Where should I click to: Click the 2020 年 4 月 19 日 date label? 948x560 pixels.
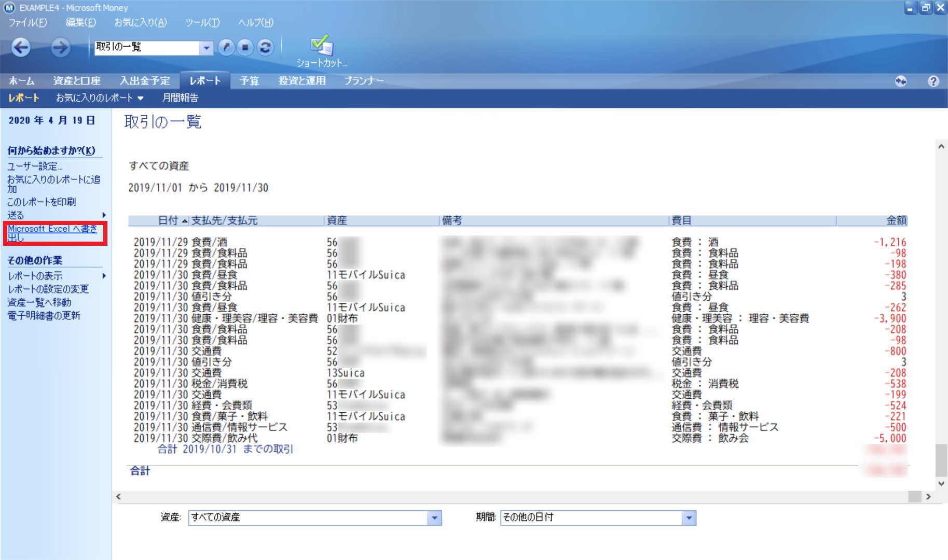[x=51, y=120]
